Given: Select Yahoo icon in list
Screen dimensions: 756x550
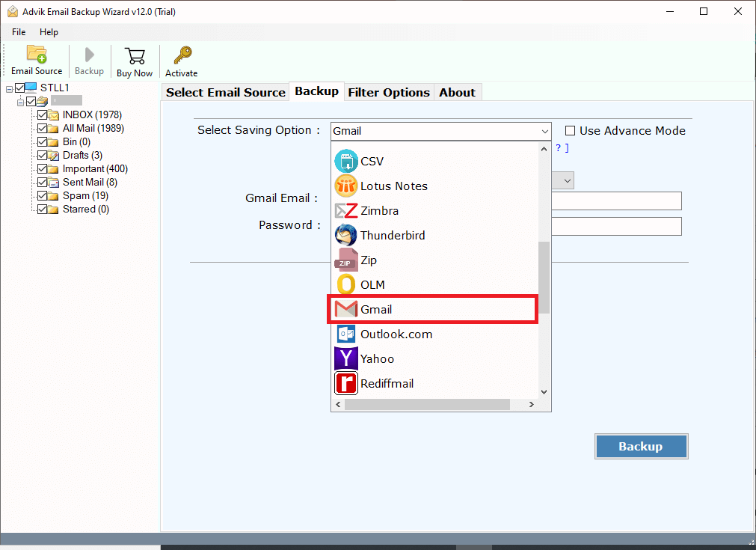Looking at the screenshot, I should coord(345,358).
